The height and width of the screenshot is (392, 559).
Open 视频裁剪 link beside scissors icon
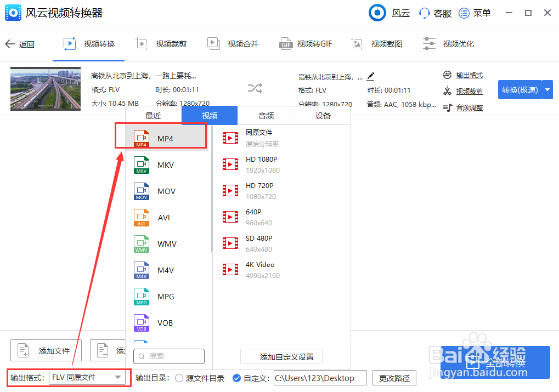point(469,92)
